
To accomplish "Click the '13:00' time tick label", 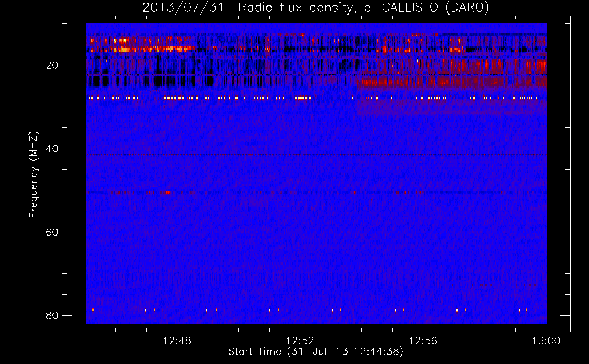I will [546, 341].
